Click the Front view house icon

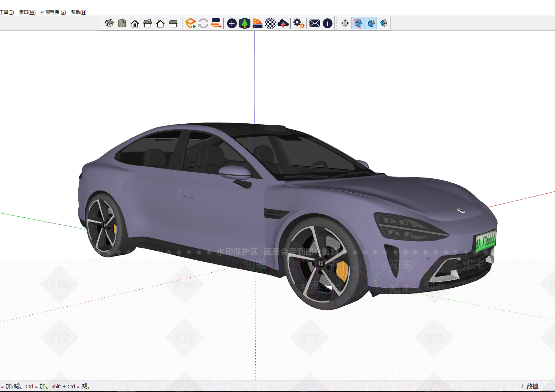(x=135, y=24)
